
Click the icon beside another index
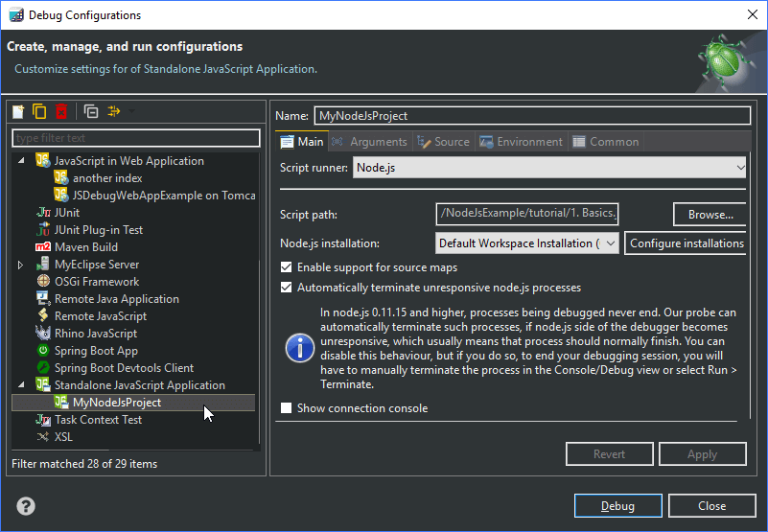point(61,177)
